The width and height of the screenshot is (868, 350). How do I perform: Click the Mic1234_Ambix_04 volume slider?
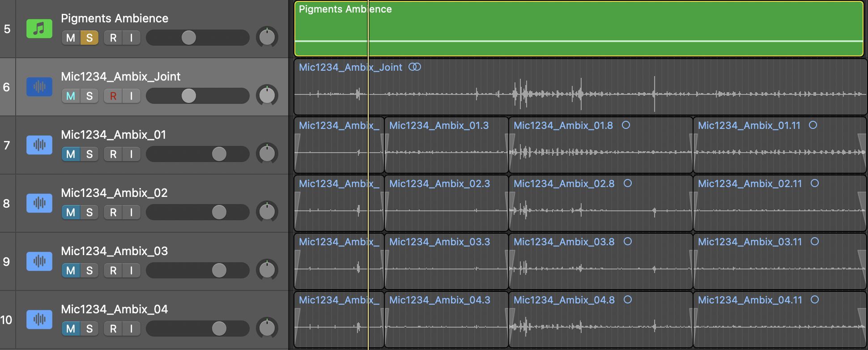click(x=198, y=329)
